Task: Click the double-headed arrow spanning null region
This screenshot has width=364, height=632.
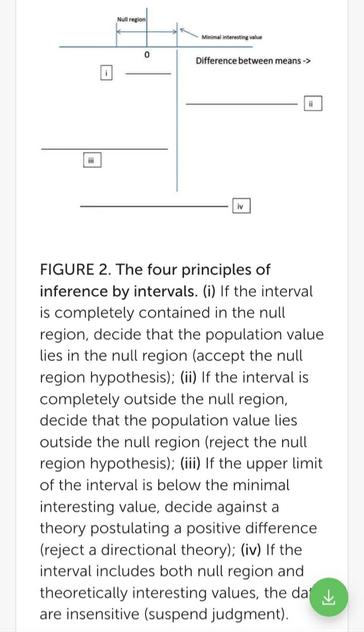Action: [x=147, y=31]
